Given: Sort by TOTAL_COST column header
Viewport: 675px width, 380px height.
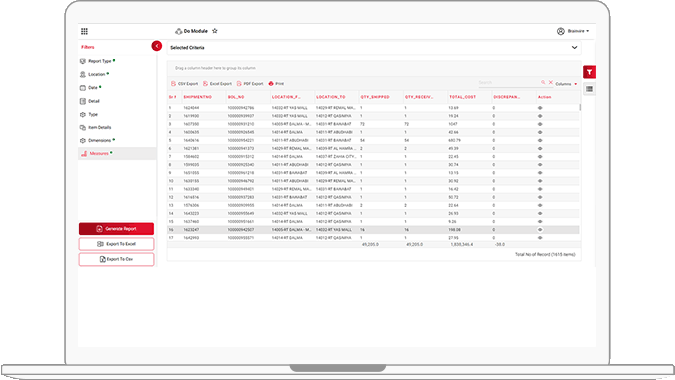Looking at the screenshot, I should click(x=463, y=97).
